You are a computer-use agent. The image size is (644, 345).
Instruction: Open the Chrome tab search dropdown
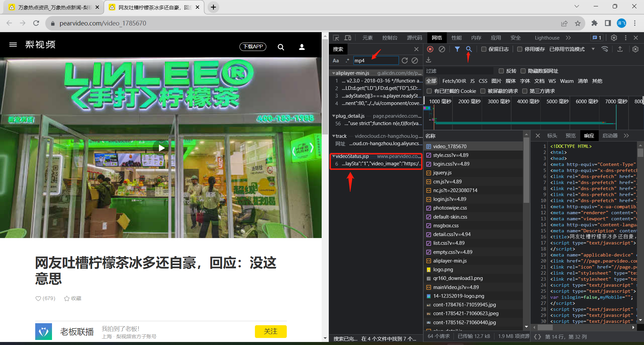click(x=577, y=6)
